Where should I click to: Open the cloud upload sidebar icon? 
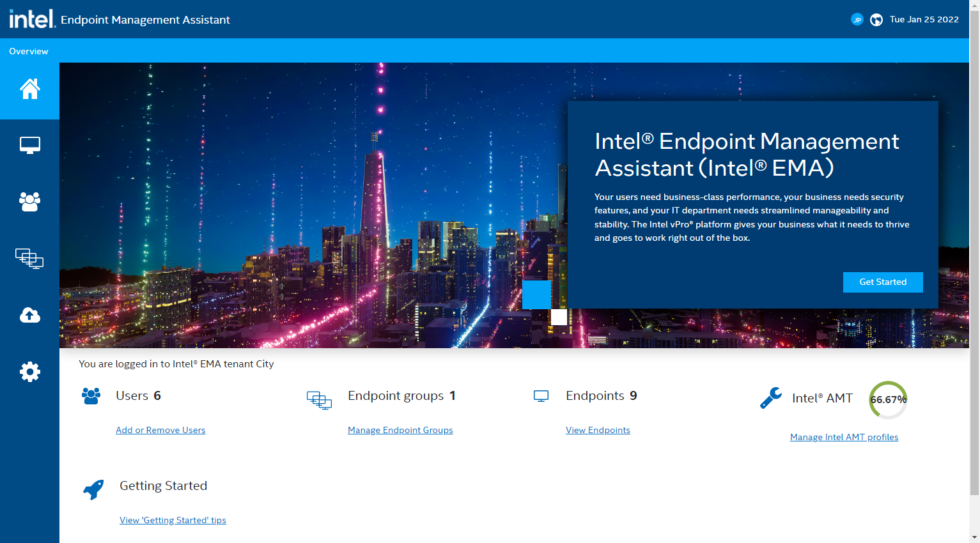coord(29,315)
